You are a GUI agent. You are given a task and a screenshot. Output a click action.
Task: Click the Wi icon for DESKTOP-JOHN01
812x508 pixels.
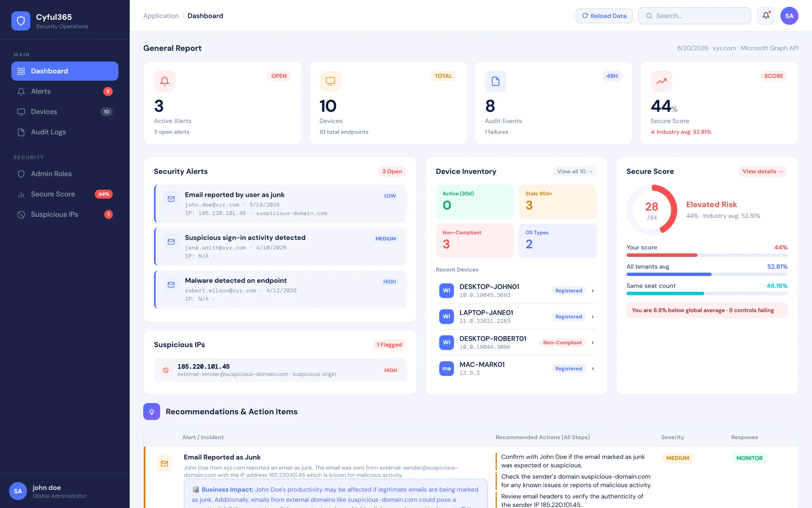[x=447, y=290]
